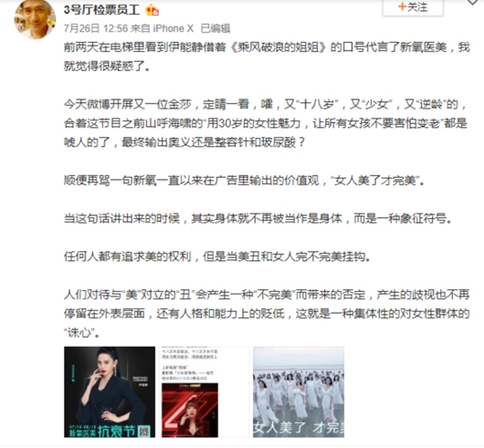Open the women in white dresses thumbnail

pos(299,391)
